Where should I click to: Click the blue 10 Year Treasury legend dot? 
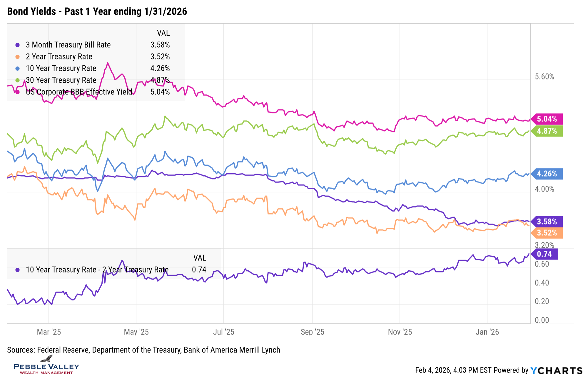(x=18, y=69)
